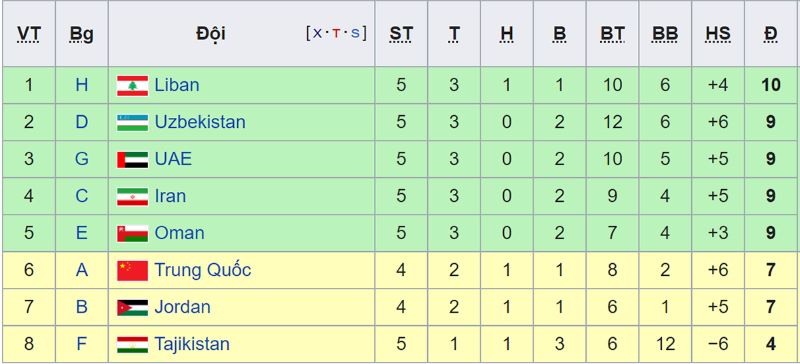Click the HS column header abbreviation
The image size is (800, 364).
pyautogui.click(x=718, y=34)
